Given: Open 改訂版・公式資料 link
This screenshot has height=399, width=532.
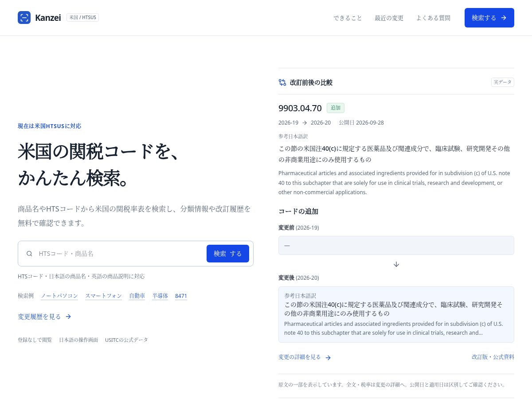Looking at the screenshot, I should tap(493, 357).
